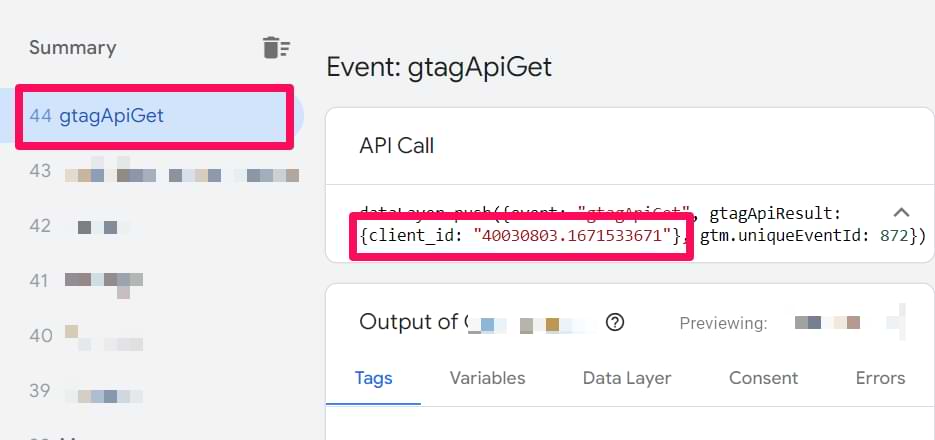The image size is (935, 440).
Task: Open the help icon beside Output heading
Action: pos(614,323)
